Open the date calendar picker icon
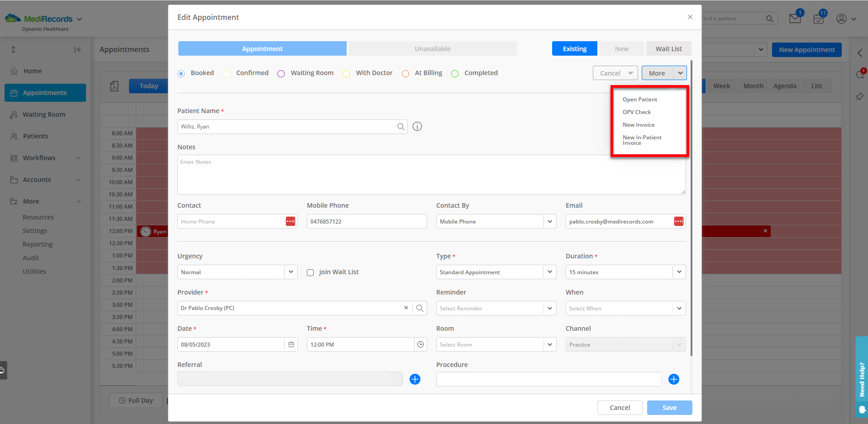The width and height of the screenshot is (868, 424). tap(291, 344)
